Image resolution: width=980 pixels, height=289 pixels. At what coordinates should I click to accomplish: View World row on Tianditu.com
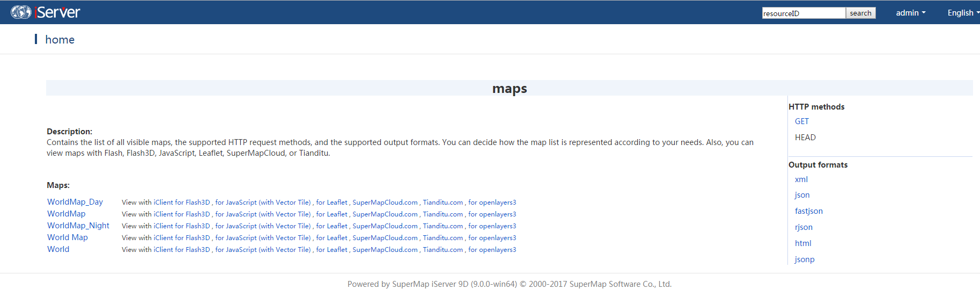(443, 250)
